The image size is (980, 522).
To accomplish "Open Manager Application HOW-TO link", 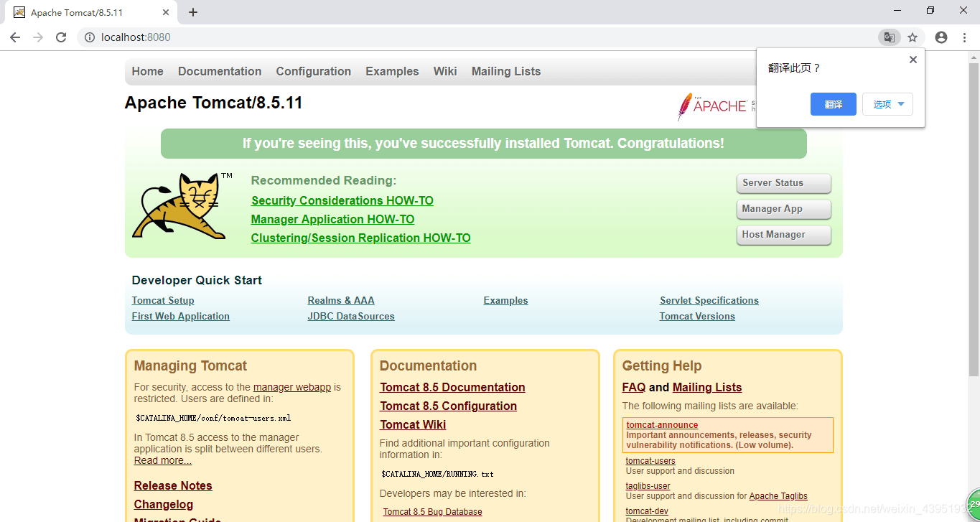I will coord(332,219).
